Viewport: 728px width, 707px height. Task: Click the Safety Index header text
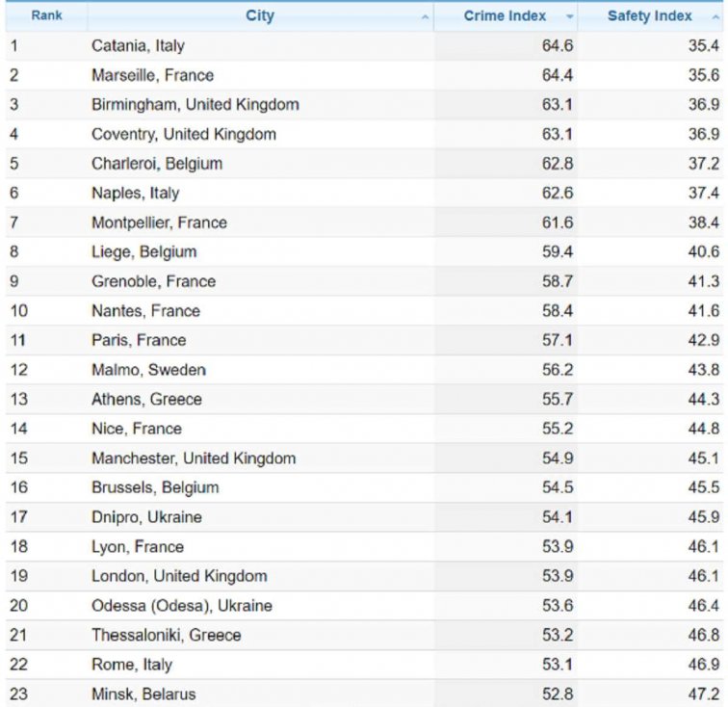click(x=649, y=16)
